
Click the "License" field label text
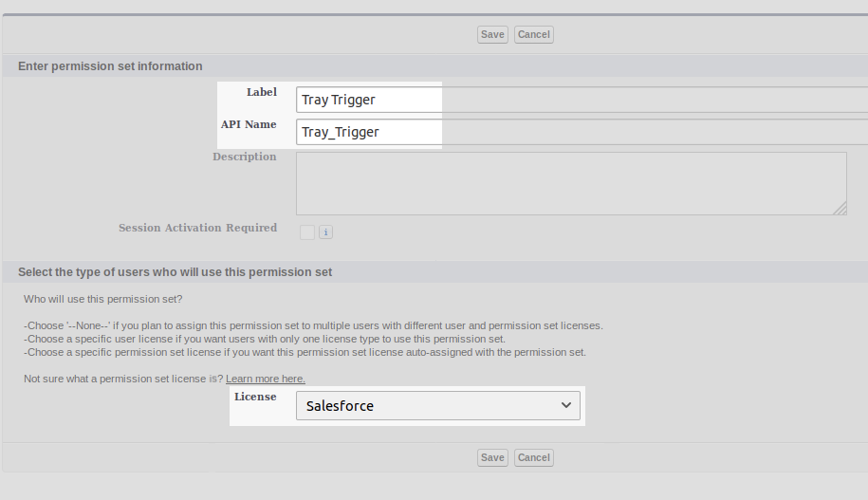(x=255, y=397)
